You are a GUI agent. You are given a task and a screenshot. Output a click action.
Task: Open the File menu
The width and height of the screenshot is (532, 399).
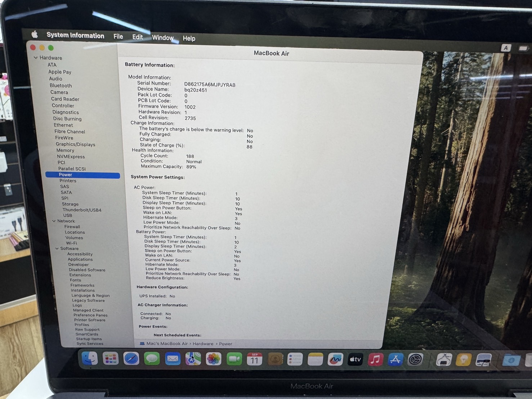(x=118, y=36)
